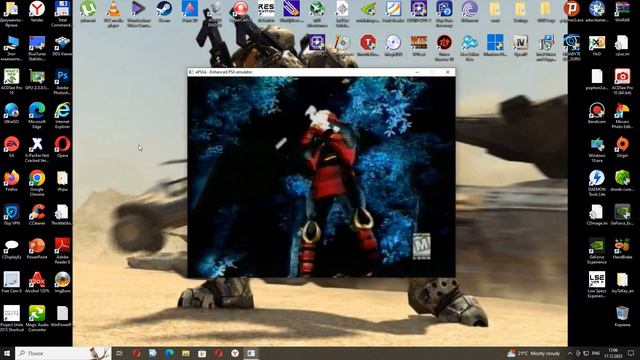Open the weather widget showing Mostly cloudy
Image resolution: width=640 pixels, height=360 pixels.
coord(533,353)
